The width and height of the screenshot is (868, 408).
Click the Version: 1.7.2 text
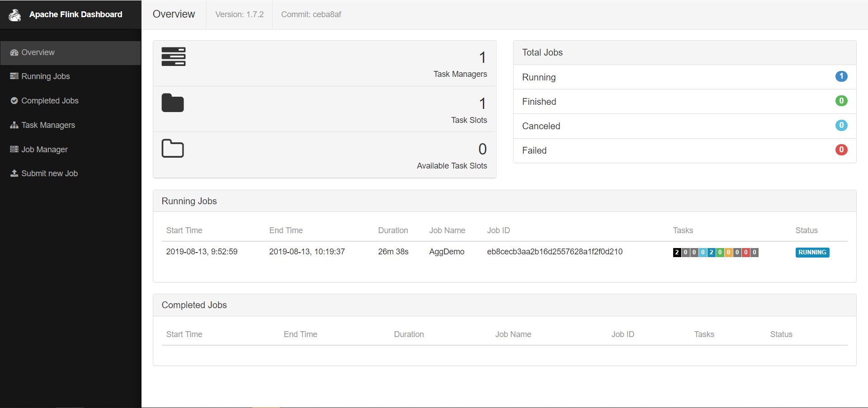coord(240,14)
